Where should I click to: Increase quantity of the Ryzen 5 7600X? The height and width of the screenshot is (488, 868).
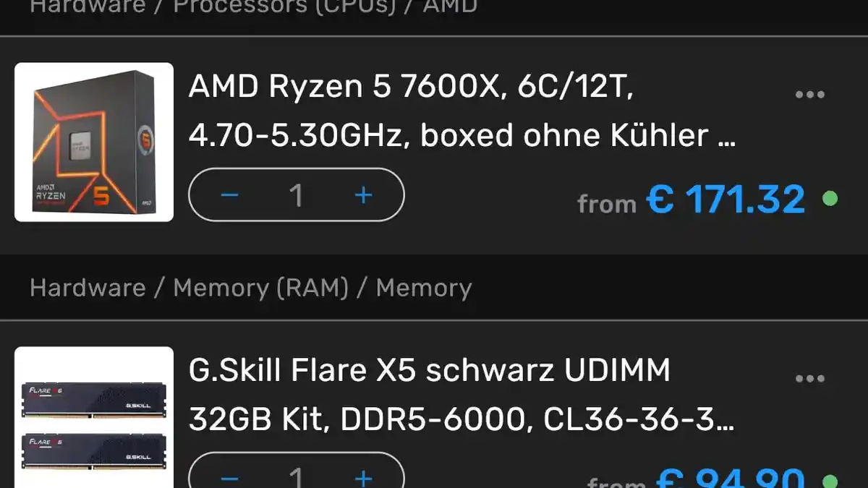[x=363, y=195]
